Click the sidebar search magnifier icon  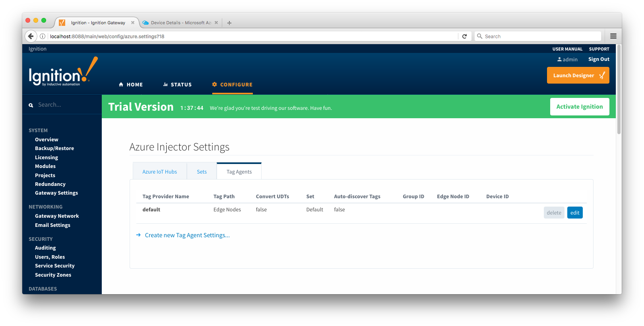click(x=31, y=105)
